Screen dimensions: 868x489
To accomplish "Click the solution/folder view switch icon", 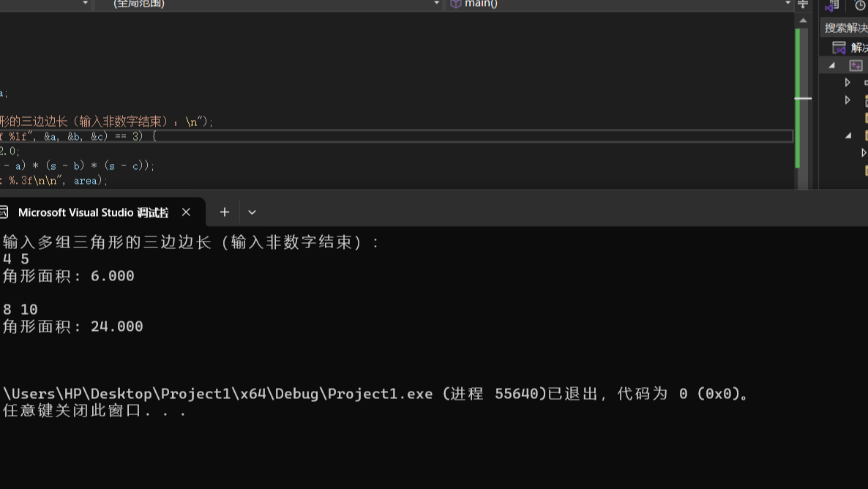I will [831, 5].
